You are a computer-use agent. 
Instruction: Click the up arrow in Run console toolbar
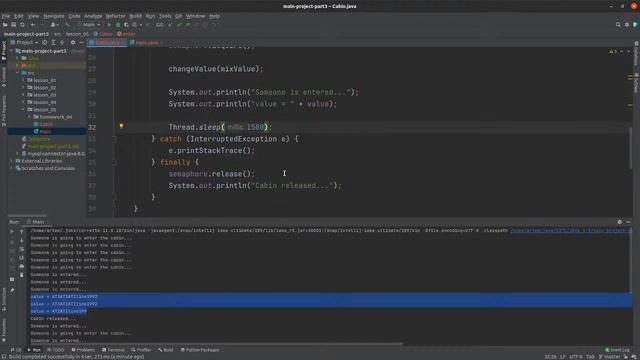pyautogui.click(x=22, y=232)
